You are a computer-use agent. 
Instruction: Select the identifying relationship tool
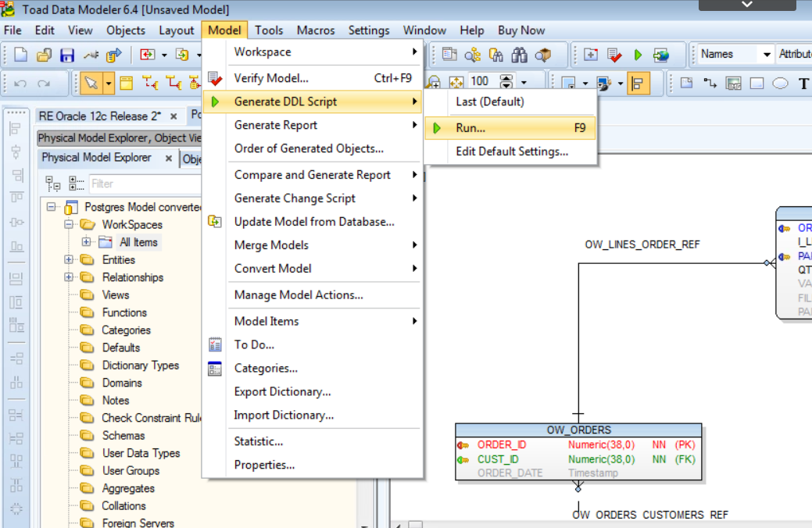[150, 83]
